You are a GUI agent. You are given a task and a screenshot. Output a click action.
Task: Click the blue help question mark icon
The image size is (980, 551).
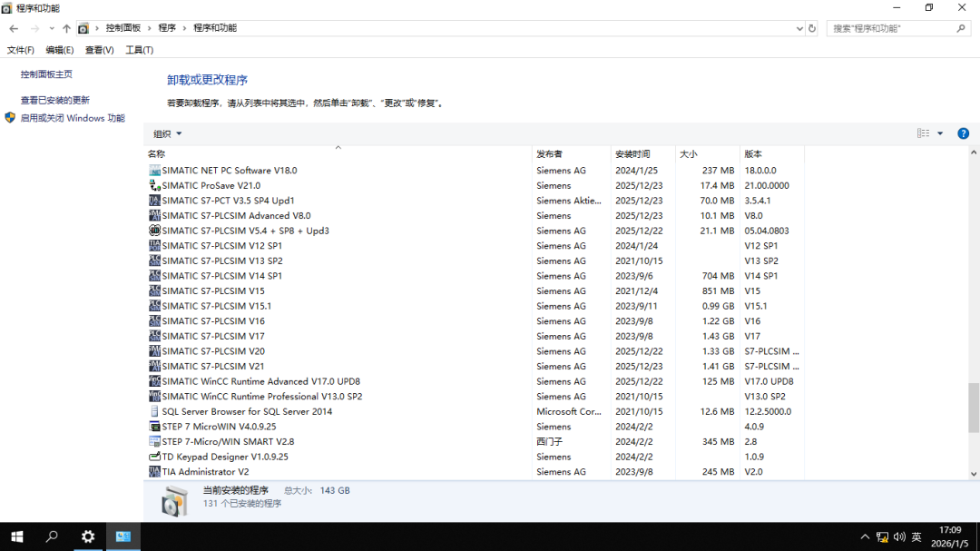point(963,133)
